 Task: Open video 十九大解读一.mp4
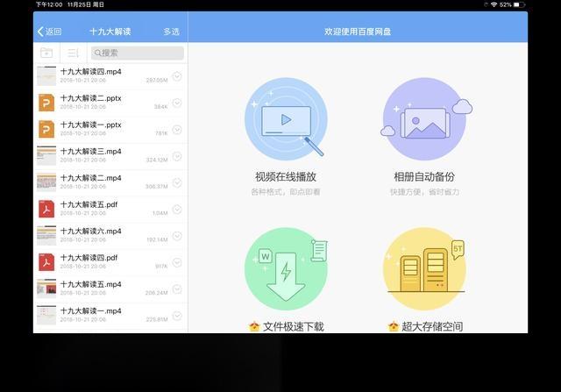click(110, 316)
